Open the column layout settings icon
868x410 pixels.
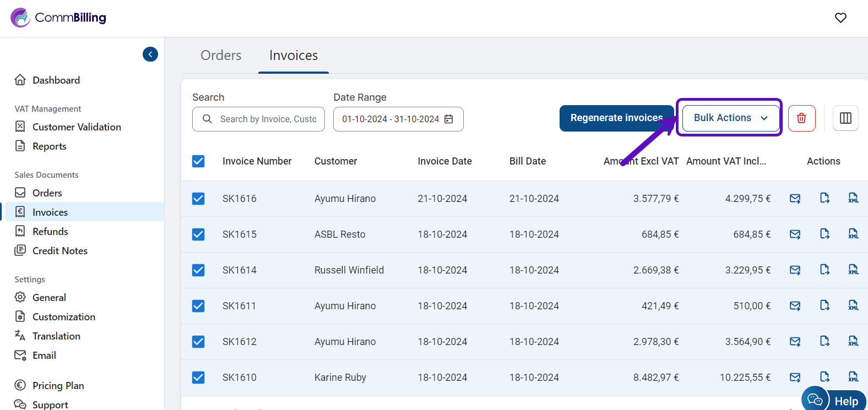click(x=845, y=118)
